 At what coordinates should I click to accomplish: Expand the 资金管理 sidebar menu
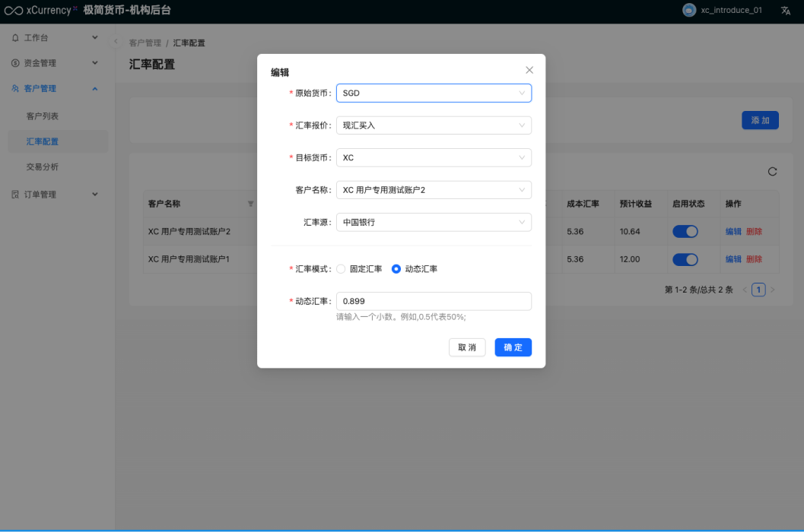55,63
